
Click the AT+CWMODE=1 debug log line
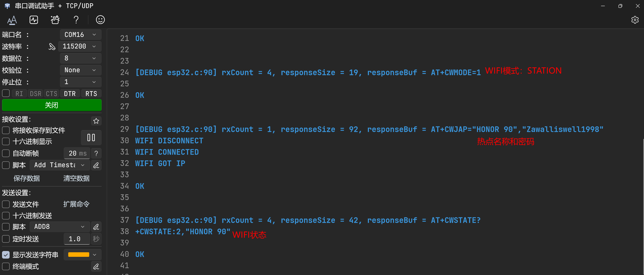click(308, 73)
